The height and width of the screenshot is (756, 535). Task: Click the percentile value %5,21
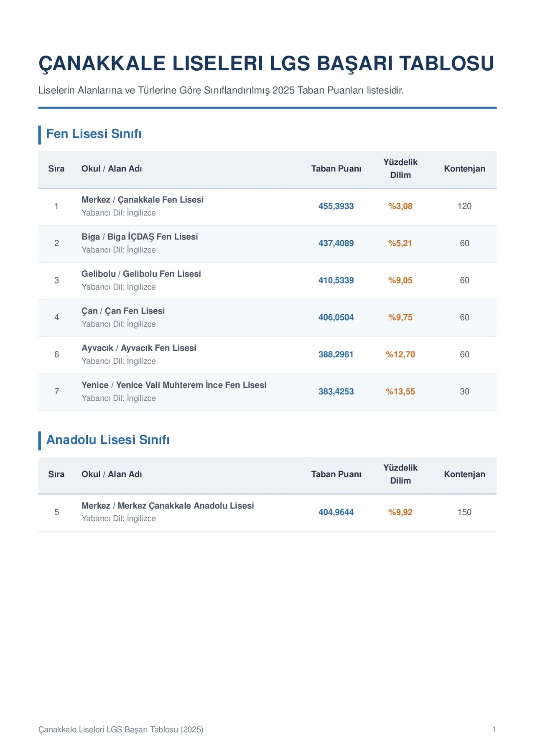400,243
